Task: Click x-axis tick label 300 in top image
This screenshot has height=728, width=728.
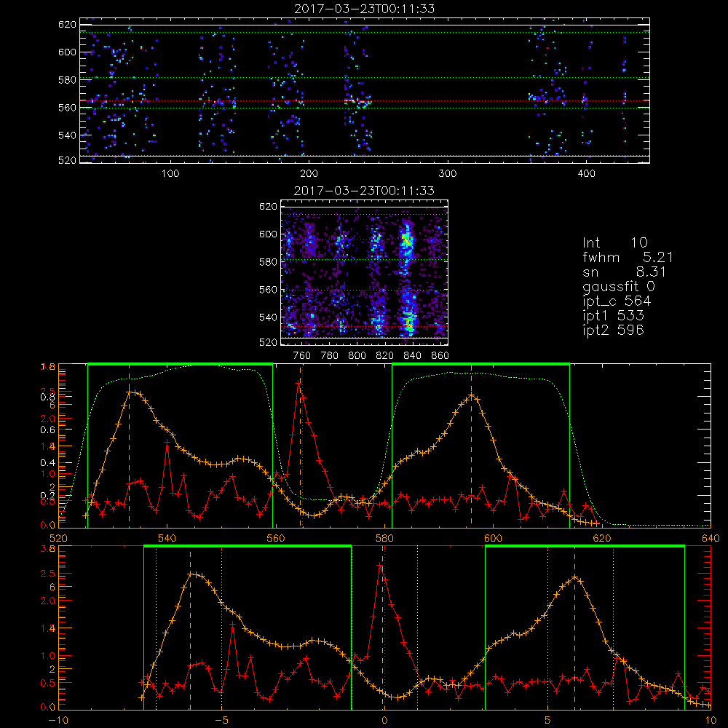Action: 448,174
